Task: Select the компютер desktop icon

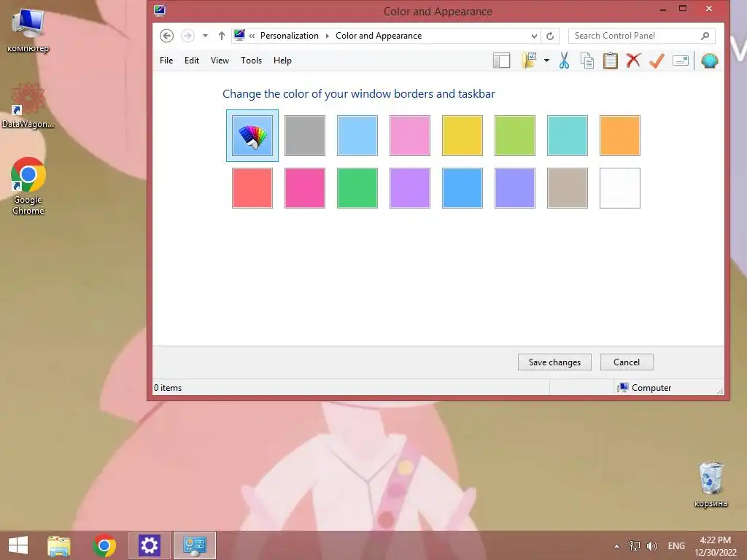Action: [x=28, y=31]
